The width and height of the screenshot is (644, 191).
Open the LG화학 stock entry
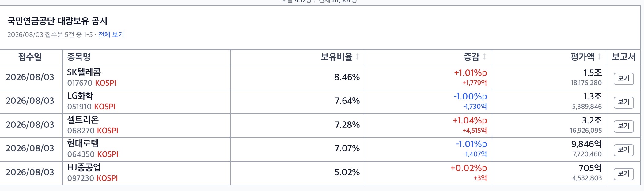coord(80,96)
